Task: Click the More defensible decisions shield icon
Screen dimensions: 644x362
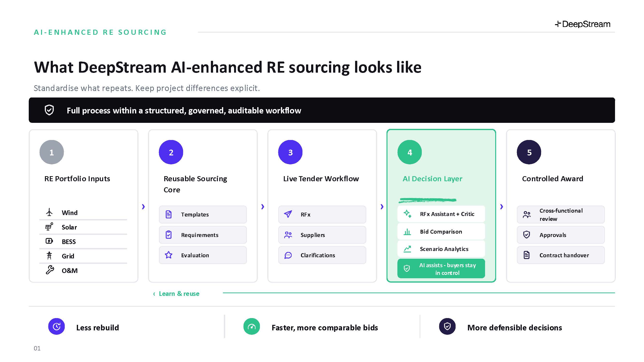Action: click(x=447, y=326)
